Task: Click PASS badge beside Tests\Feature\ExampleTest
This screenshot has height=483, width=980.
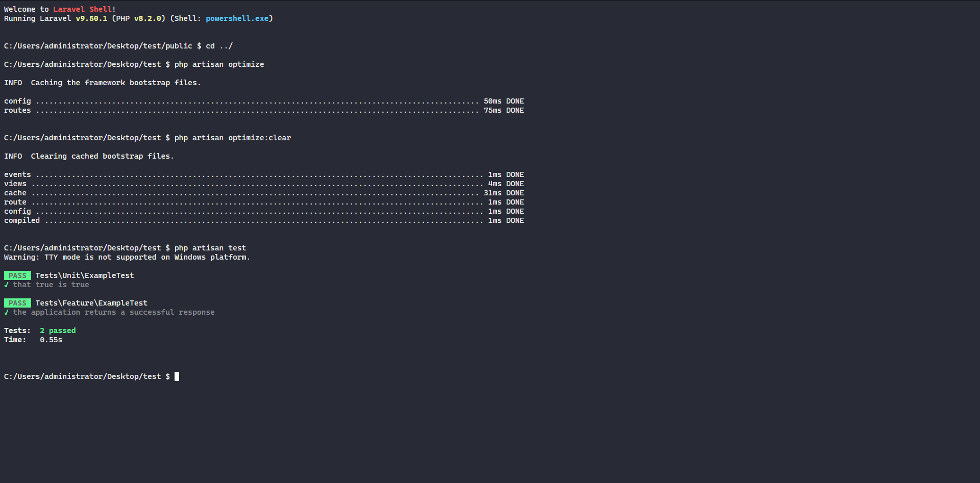Action: point(17,303)
